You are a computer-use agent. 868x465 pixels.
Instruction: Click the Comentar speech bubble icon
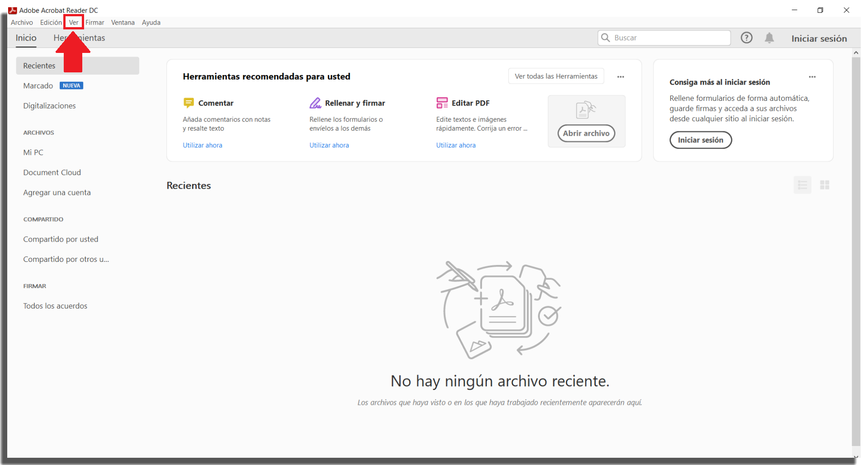click(189, 103)
